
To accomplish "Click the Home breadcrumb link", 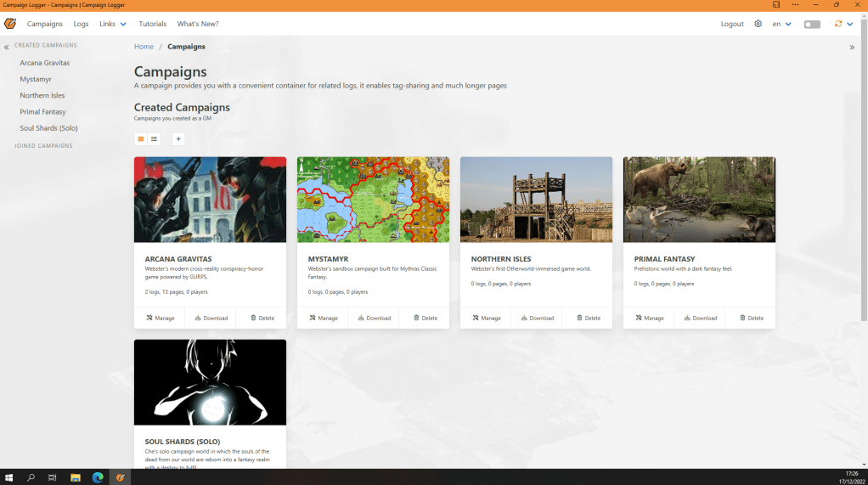I will pyautogui.click(x=144, y=47).
